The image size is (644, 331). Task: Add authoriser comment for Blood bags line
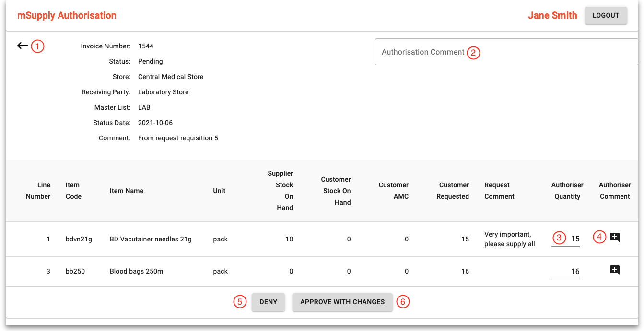pyautogui.click(x=614, y=270)
